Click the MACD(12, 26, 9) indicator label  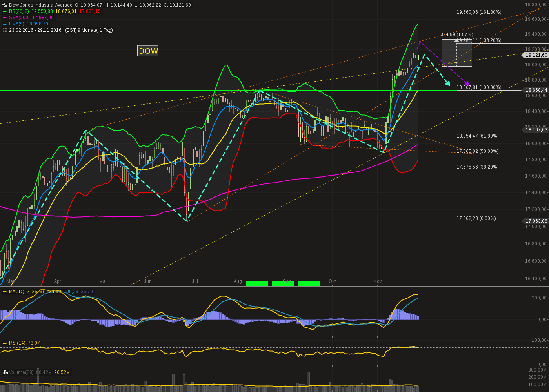pos(27,292)
